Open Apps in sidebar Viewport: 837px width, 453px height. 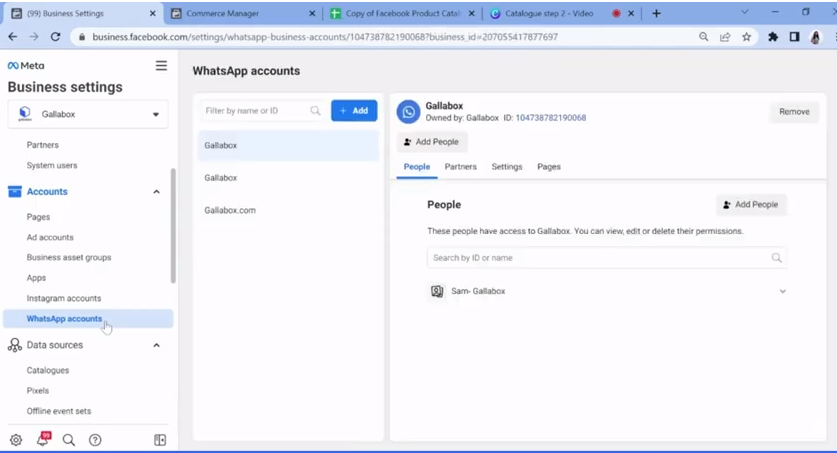[36, 278]
